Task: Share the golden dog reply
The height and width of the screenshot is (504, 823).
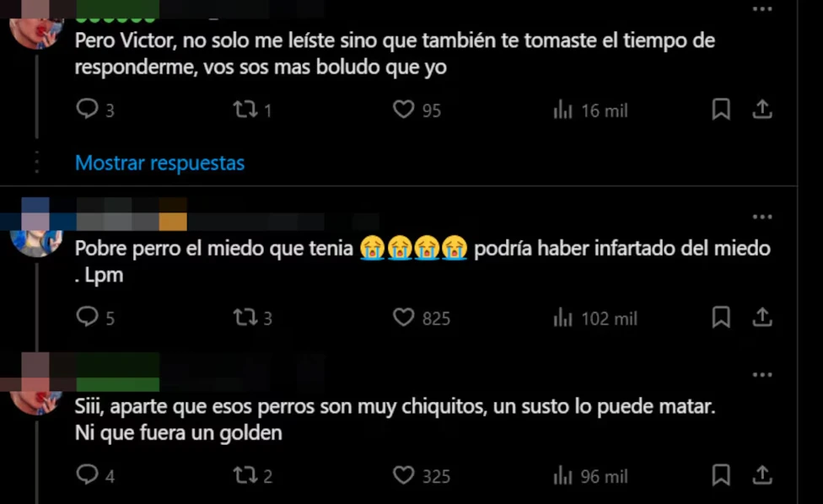Action: coord(762,475)
